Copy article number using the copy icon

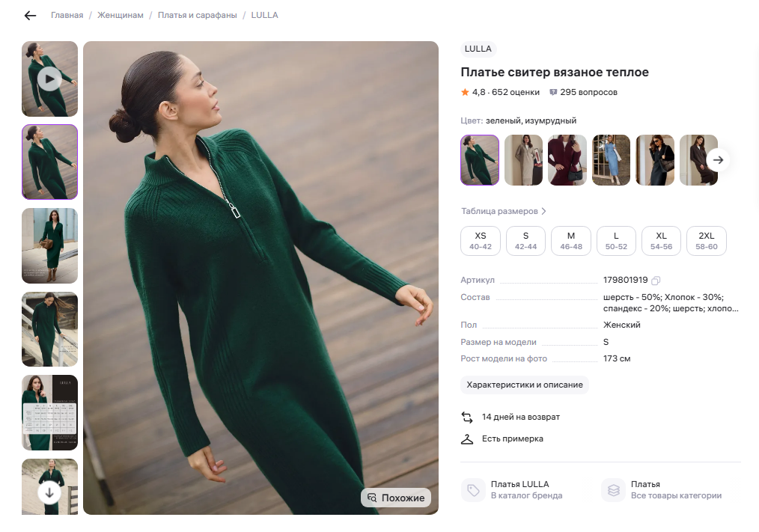(x=656, y=280)
